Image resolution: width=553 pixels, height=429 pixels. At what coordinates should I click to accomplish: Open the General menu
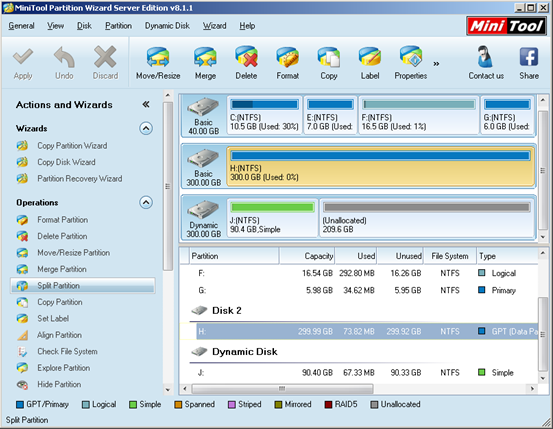(x=22, y=26)
